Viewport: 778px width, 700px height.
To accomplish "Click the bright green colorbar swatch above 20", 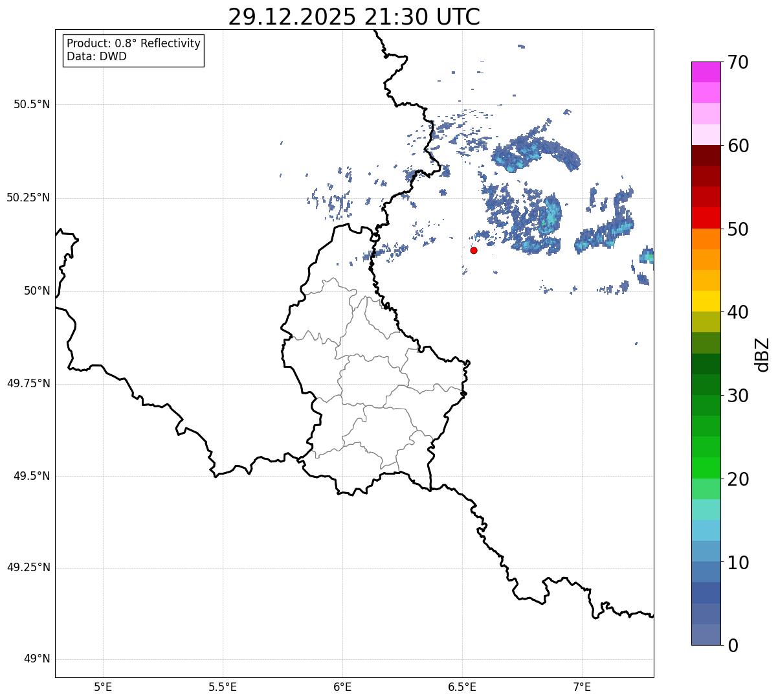I will pyautogui.click(x=706, y=468).
